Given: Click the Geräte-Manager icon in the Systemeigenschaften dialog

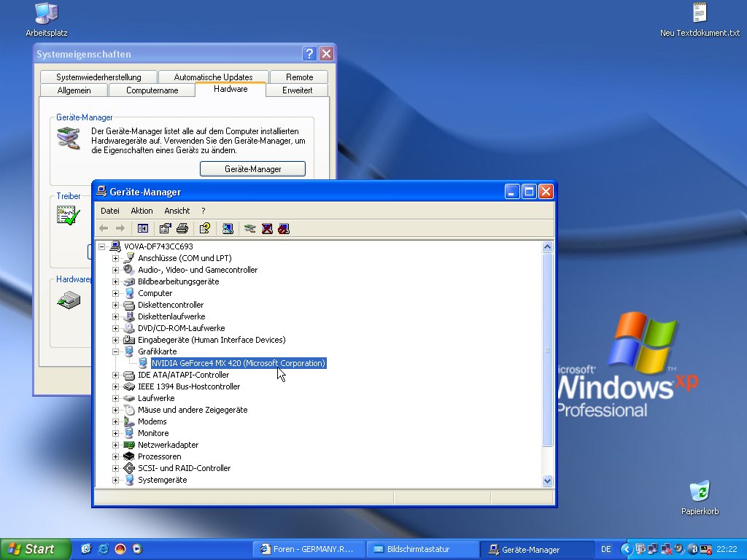Looking at the screenshot, I should pos(69,138).
